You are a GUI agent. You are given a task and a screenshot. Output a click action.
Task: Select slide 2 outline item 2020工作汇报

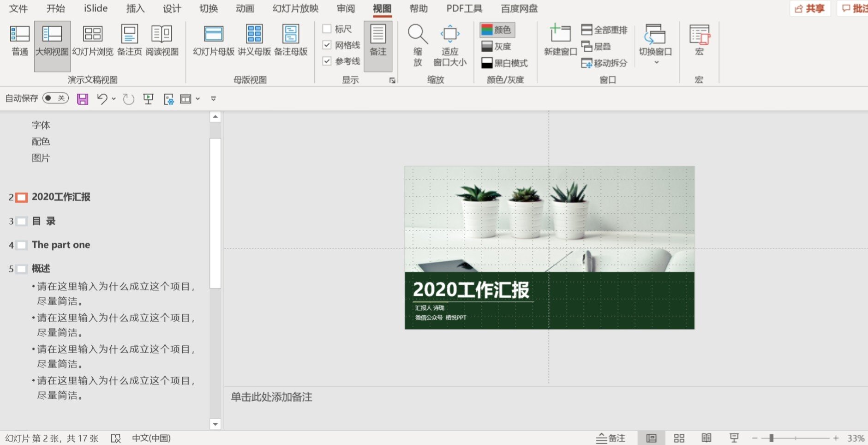61,197
